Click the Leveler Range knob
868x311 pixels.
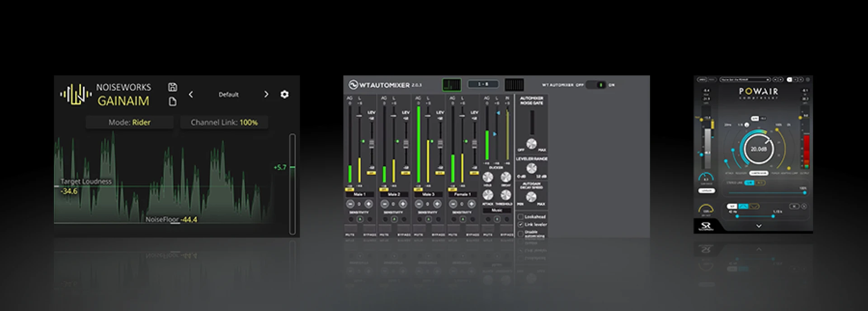pos(531,169)
